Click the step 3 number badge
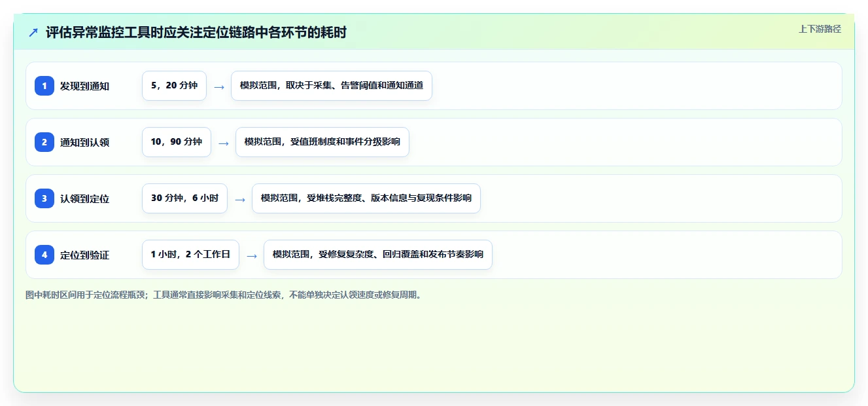 [44, 198]
